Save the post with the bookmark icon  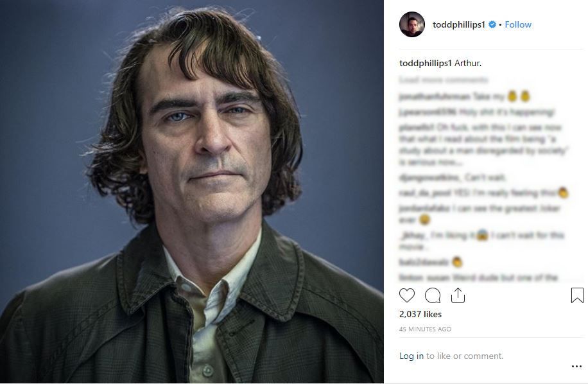pyautogui.click(x=577, y=295)
